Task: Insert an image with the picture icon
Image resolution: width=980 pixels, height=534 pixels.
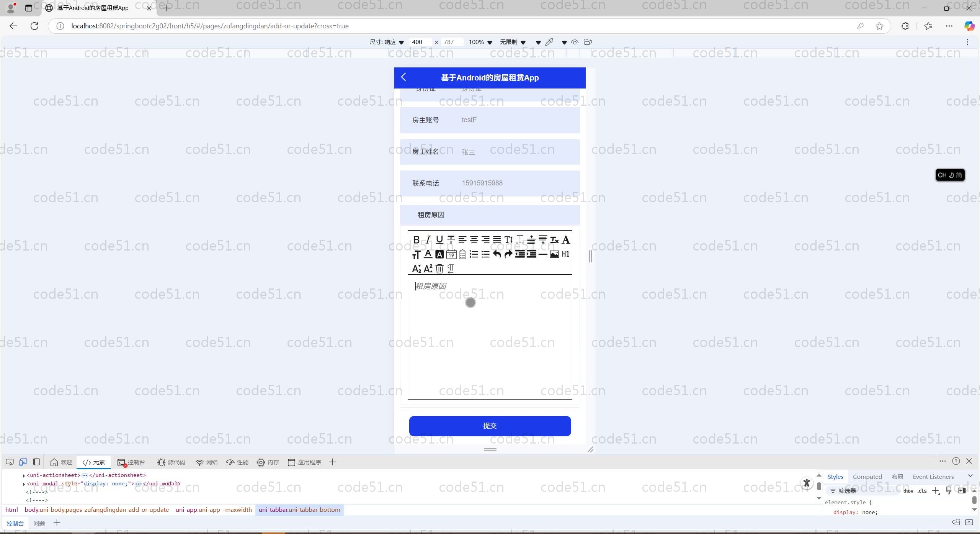Action: point(554,254)
